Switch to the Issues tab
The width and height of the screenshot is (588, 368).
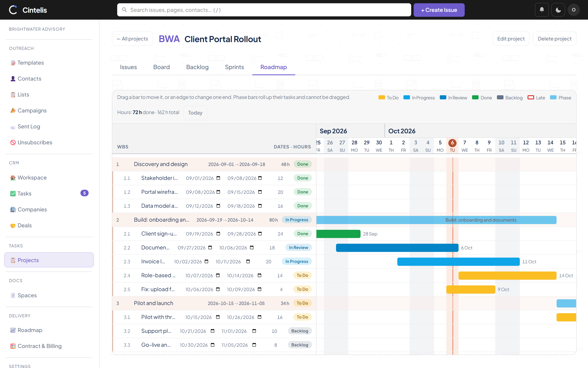[128, 67]
